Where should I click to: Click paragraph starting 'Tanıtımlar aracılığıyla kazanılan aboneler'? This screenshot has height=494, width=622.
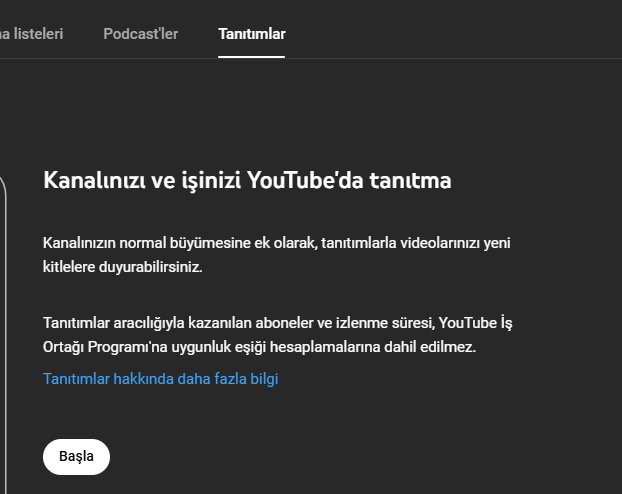[278, 335]
